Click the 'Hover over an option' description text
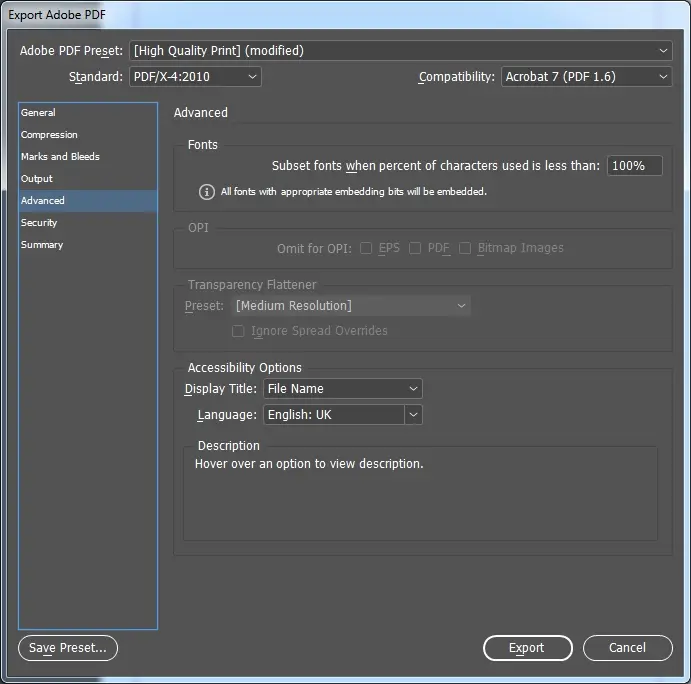 tap(309, 464)
